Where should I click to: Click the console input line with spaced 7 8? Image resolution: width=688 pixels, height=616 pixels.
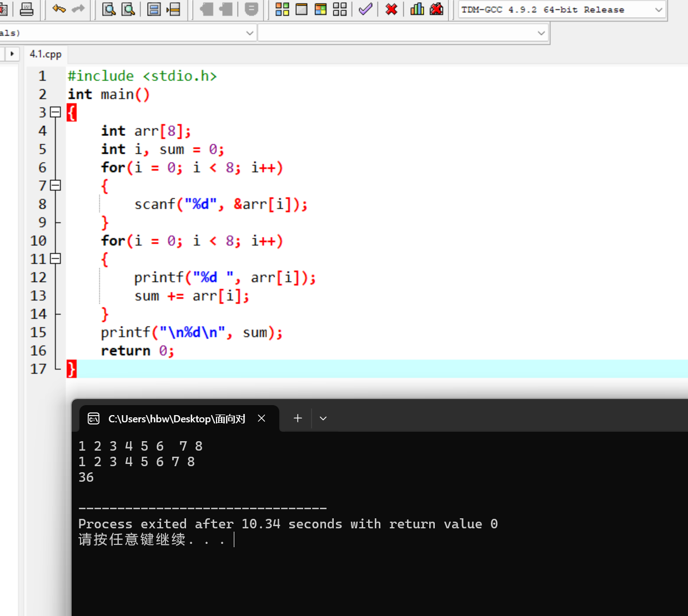(140, 446)
